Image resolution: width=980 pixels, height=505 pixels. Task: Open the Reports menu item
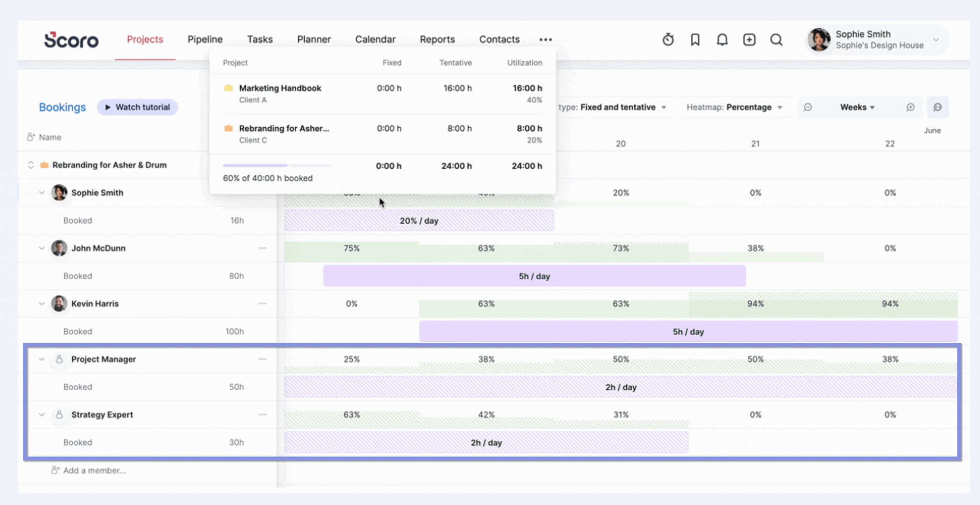coord(437,39)
